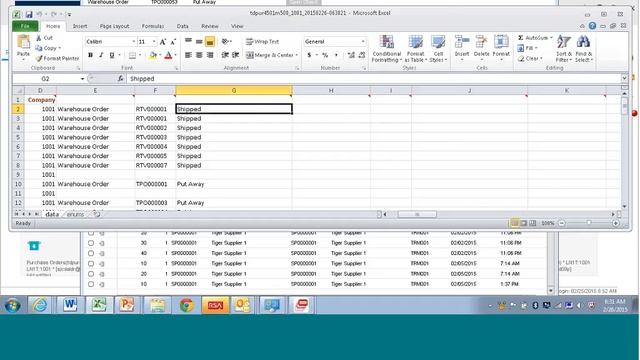Open the General number format dropdown

click(363, 42)
